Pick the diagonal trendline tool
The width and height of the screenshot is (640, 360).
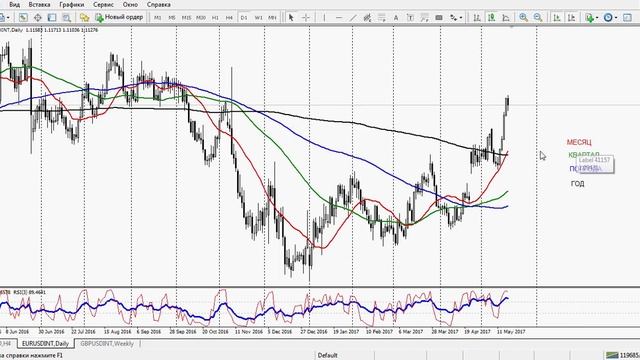coord(353,18)
